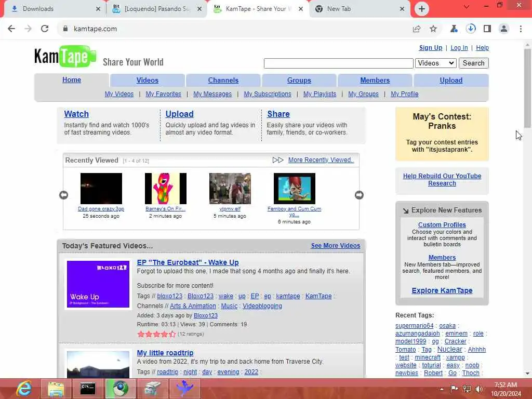This screenshot has height=399, width=532.
Task: Close the New Tab tab
Action: [402, 9]
